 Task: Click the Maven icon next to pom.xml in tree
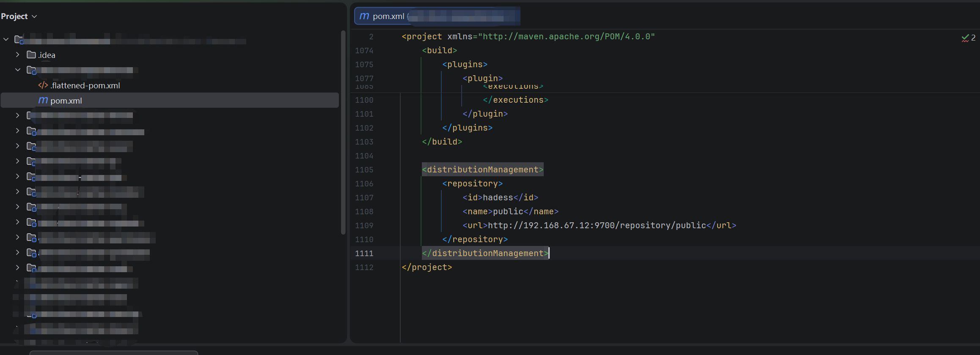pyautogui.click(x=43, y=101)
